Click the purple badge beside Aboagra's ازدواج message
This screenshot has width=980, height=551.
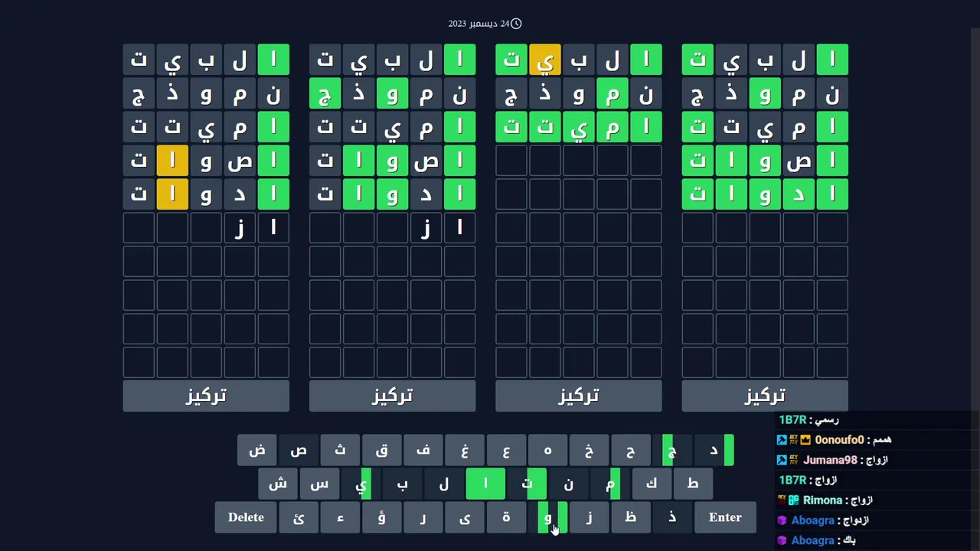click(x=782, y=520)
